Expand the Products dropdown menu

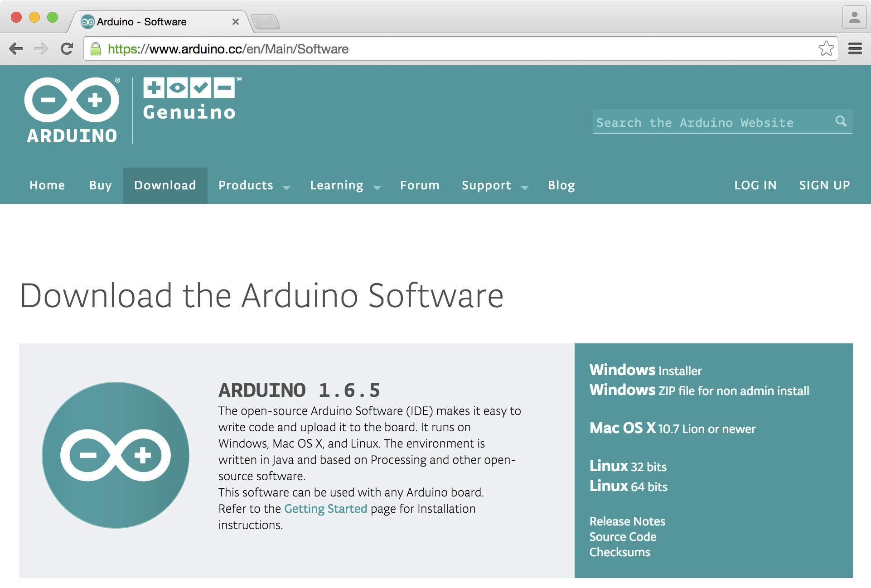(254, 185)
